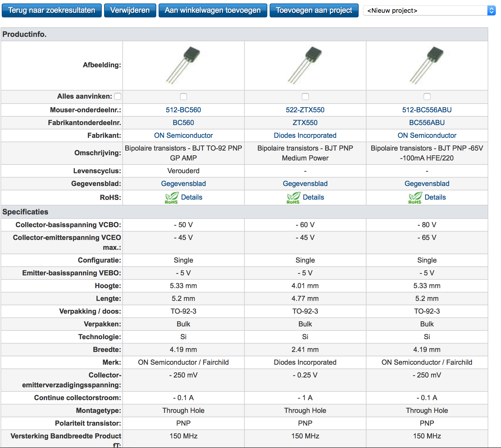Open the Gegevensblad link for BC556ABU
This screenshot has width=501, height=448.
tap(427, 184)
